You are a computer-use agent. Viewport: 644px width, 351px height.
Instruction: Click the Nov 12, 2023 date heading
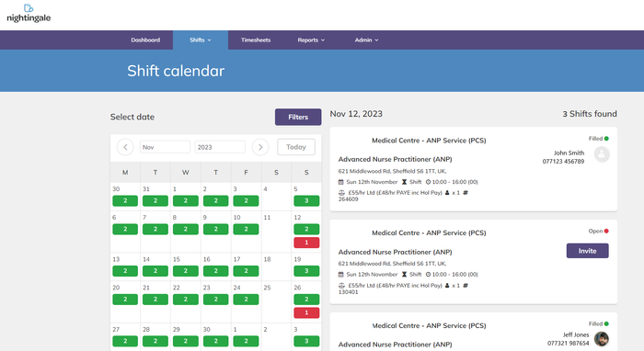pos(356,114)
